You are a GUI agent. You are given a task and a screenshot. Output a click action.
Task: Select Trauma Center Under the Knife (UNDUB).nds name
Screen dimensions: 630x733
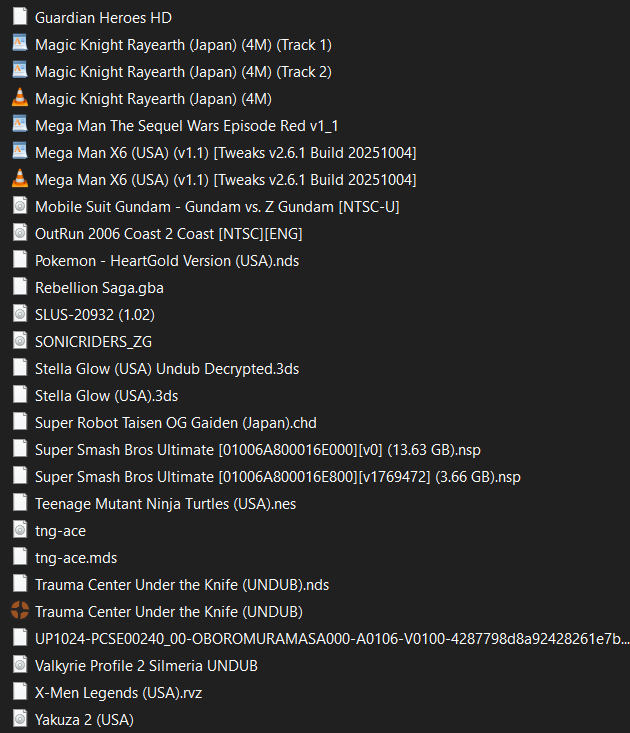pyautogui.click(x=182, y=585)
